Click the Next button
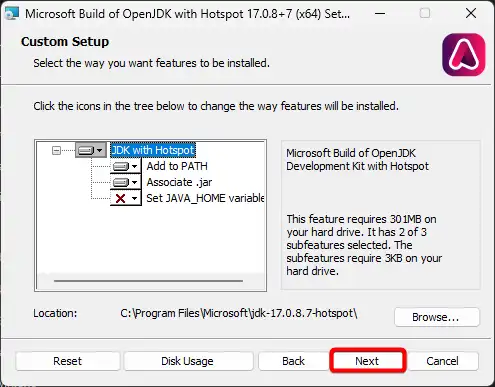The image size is (495, 387). (x=368, y=361)
